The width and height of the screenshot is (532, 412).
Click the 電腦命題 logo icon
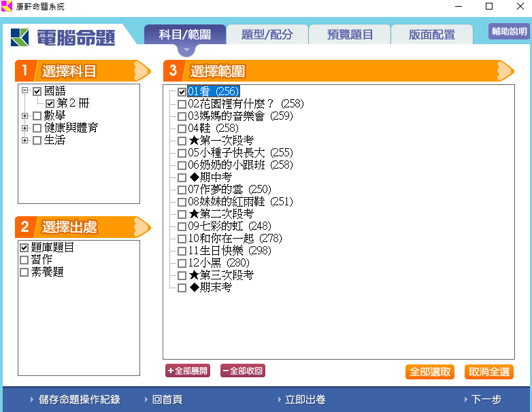pyautogui.click(x=20, y=37)
